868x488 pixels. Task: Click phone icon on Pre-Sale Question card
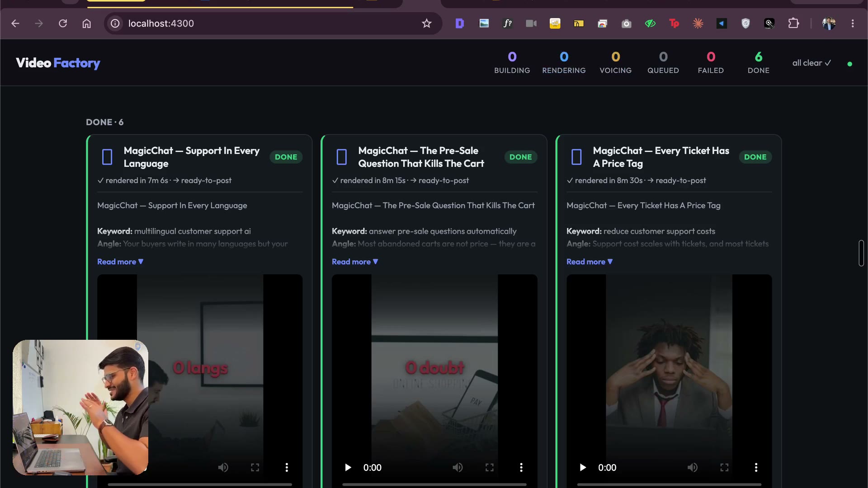(342, 157)
